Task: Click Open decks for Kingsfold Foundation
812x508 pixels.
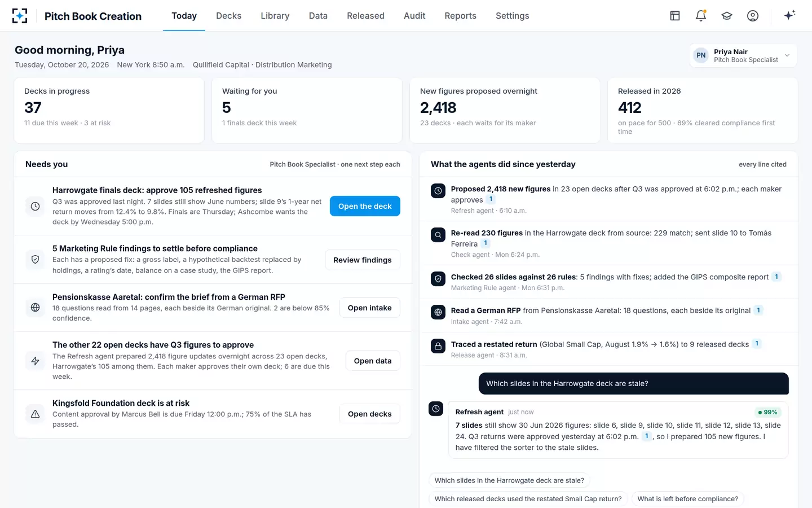Action: pyautogui.click(x=370, y=414)
